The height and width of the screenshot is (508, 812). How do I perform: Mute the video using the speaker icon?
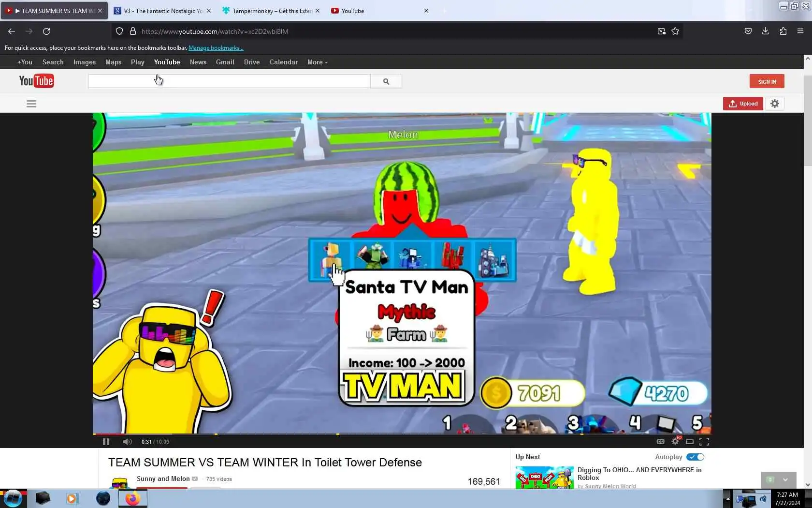127,442
